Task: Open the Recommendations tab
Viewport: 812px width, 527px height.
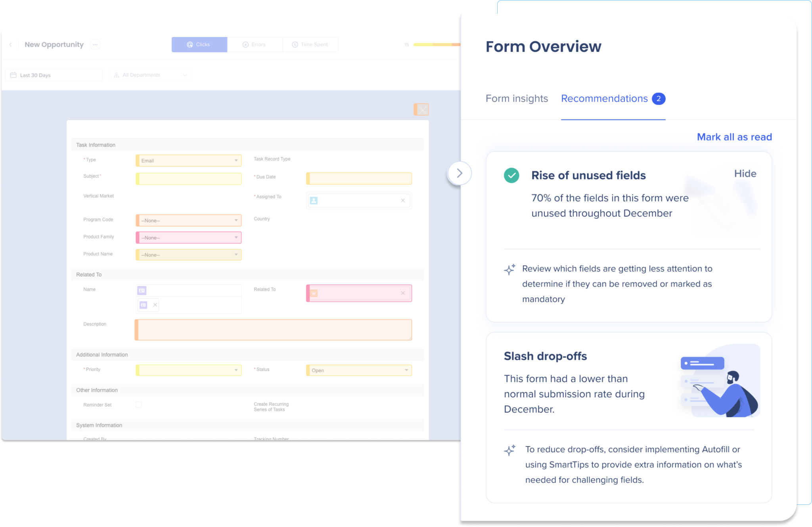Action: pyautogui.click(x=604, y=98)
